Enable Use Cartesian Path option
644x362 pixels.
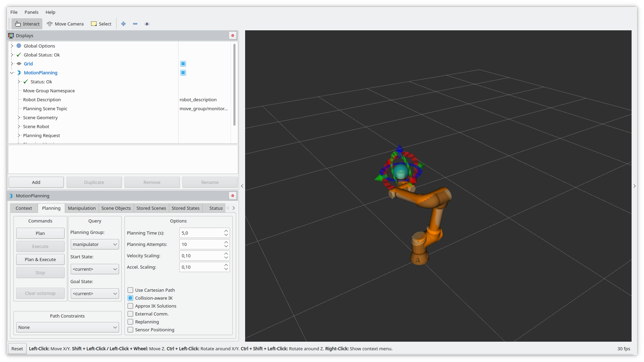point(131,290)
